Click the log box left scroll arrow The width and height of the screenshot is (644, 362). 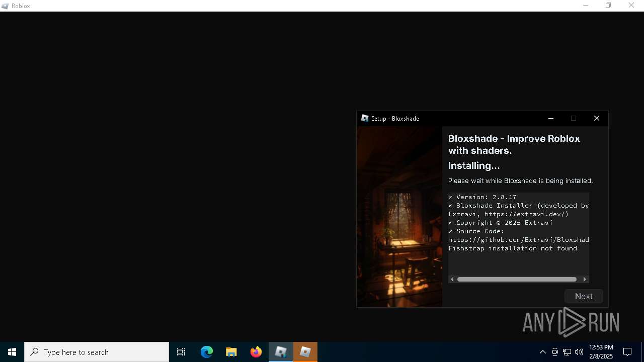452,279
